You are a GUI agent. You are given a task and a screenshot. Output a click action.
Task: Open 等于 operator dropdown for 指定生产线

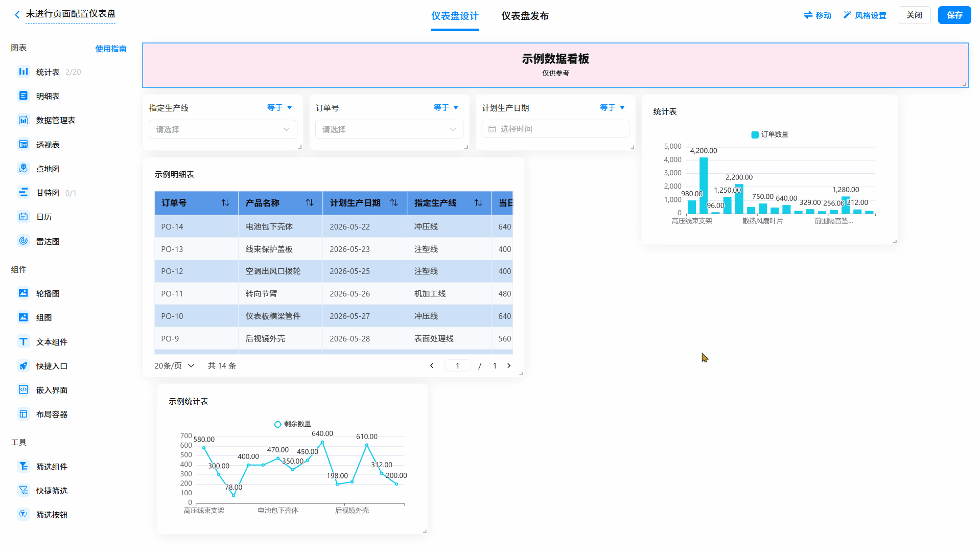(279, 107)
